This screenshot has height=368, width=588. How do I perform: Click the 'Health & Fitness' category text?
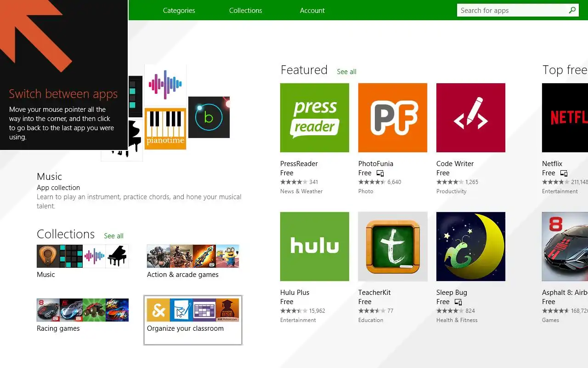(457, 320)
